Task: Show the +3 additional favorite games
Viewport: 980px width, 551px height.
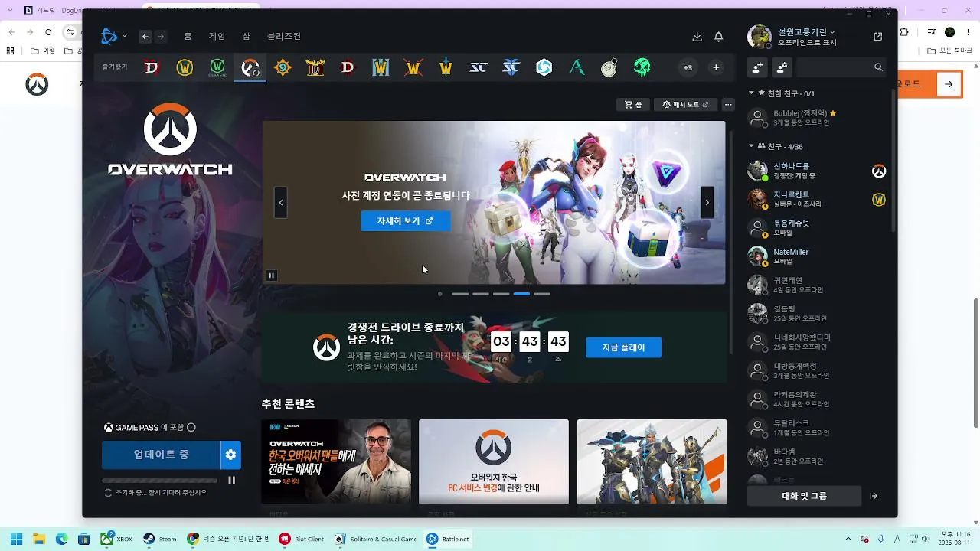Action: [688, 67]
